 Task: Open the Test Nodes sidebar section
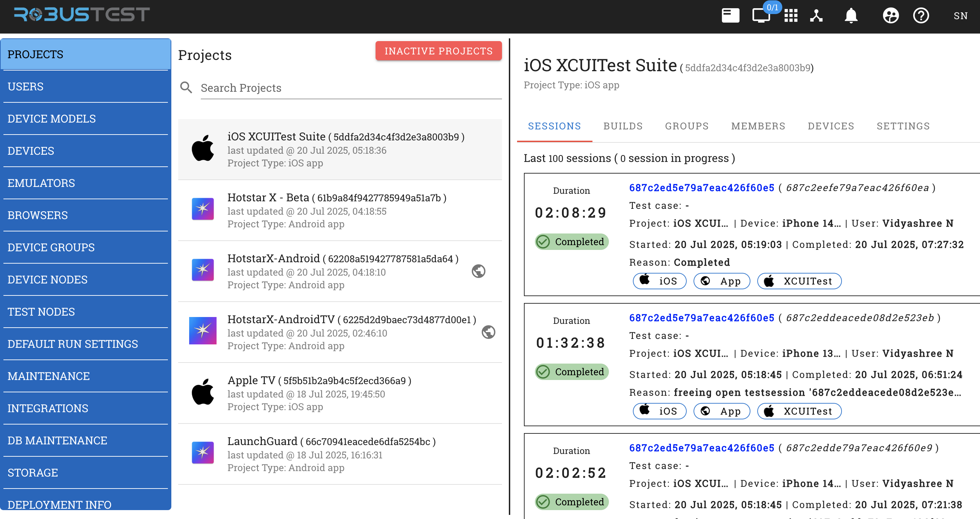click(x=86, y=312)
